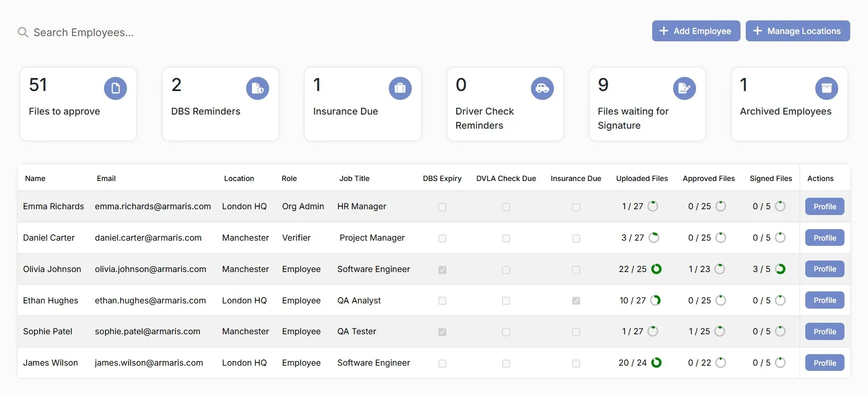Click email olivia.johnson@armaris.com

coord(151,269)
